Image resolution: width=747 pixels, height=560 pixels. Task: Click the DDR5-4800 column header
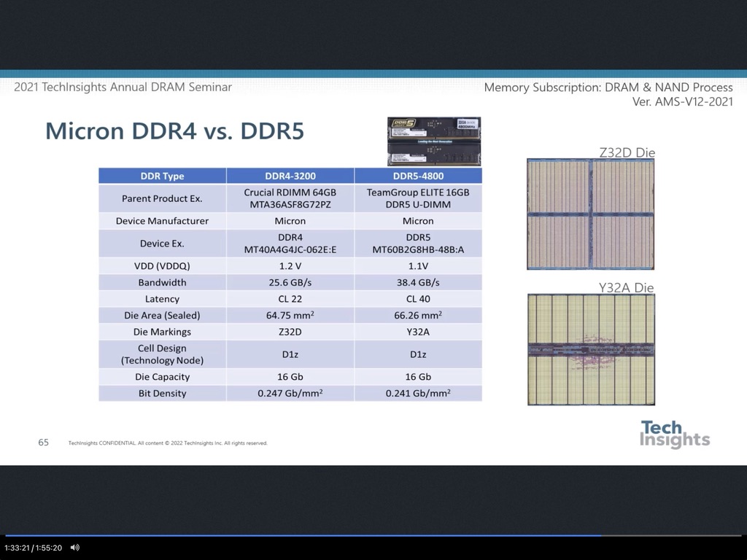pyautogui.click(x=417, y=176)
